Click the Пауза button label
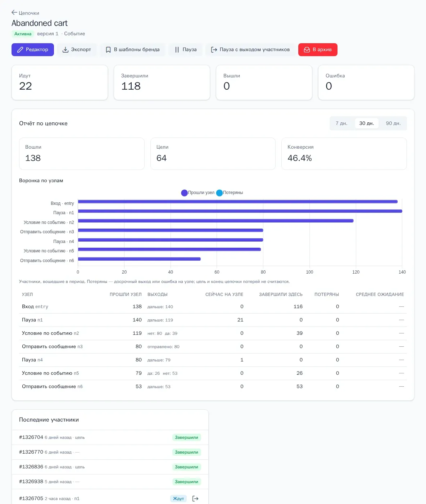Image resolution: width=426 pixels, height=504 pixels. (x=190, y=50)
